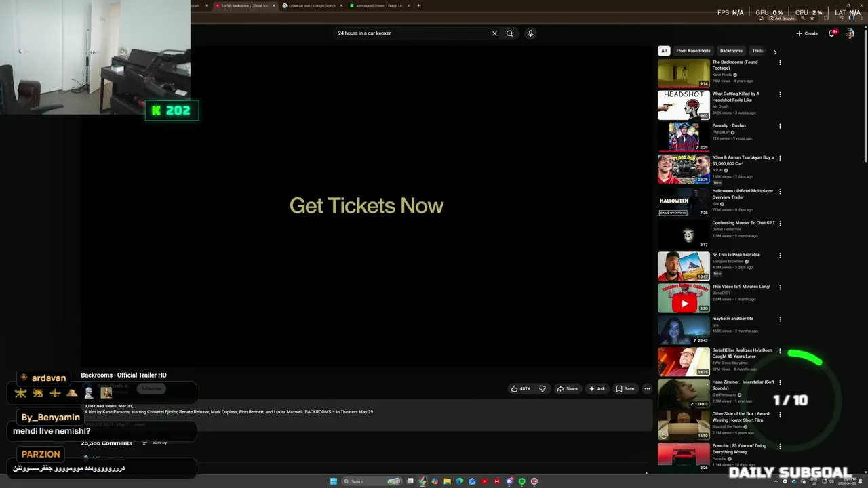Dislike the Backrooms trailer video
The image size is (868, 488).
[542, 388]
